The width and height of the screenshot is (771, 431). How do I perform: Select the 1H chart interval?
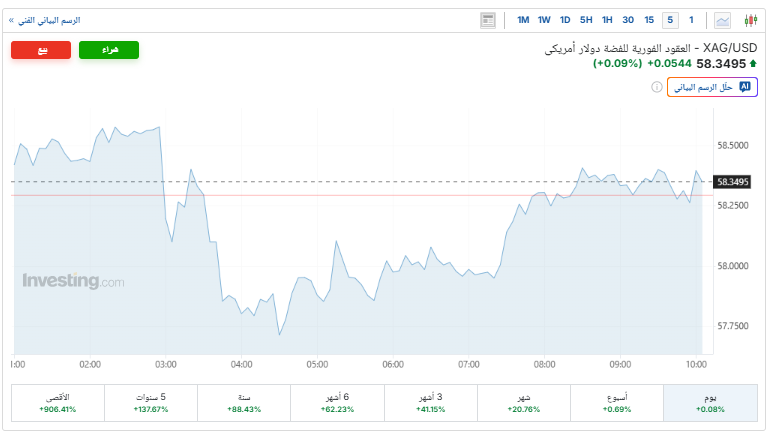pyautogui.click(x=607, y=20)
